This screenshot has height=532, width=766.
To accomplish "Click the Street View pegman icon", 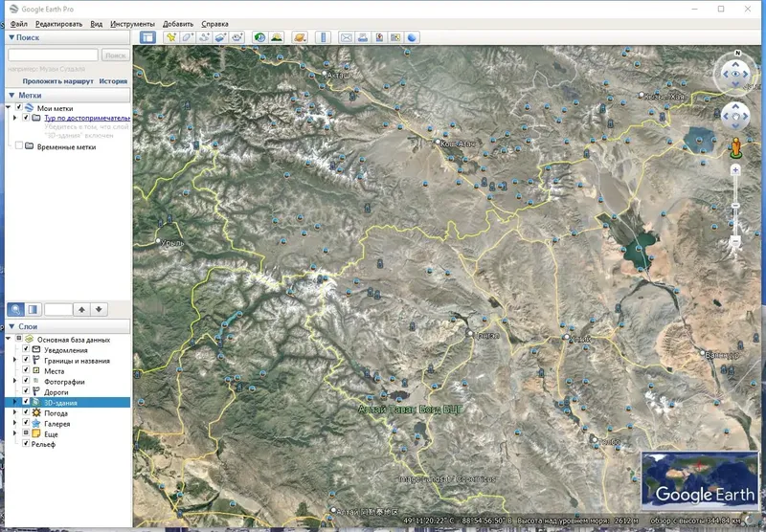I will click(735, 148).
